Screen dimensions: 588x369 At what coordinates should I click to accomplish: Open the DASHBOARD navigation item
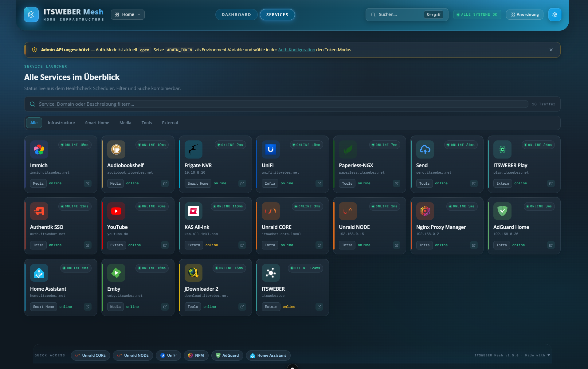point(236,14)
